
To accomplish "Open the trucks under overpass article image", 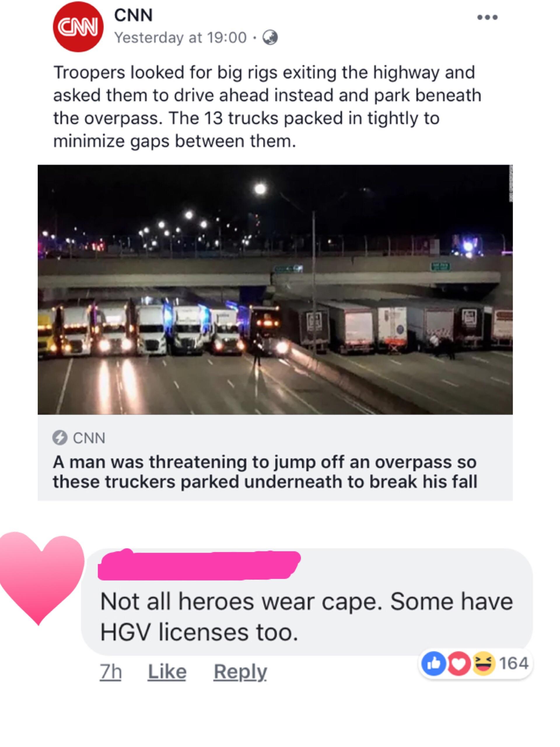I will coord(275,289).
